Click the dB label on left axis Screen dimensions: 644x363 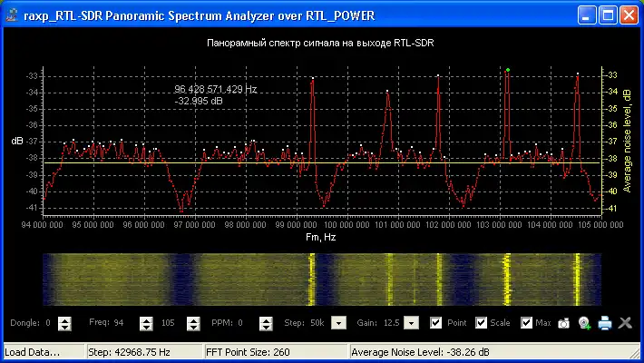click(x=17, y=141)
